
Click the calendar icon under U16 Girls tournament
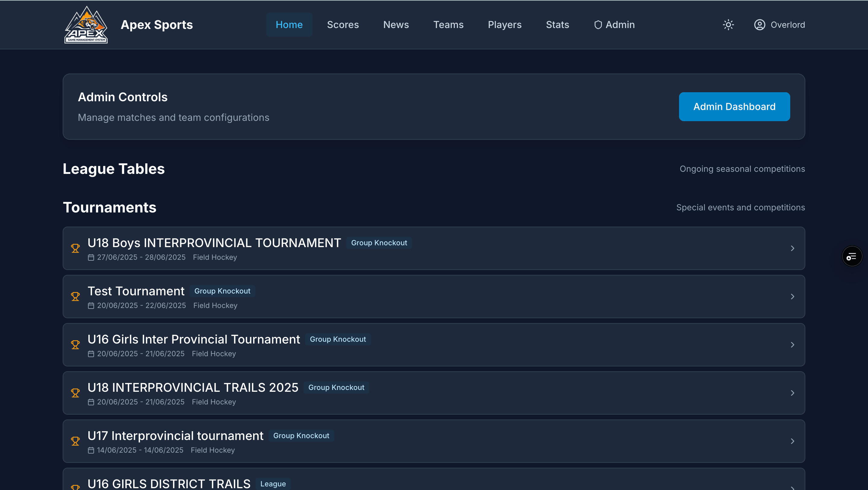[91, 354]
